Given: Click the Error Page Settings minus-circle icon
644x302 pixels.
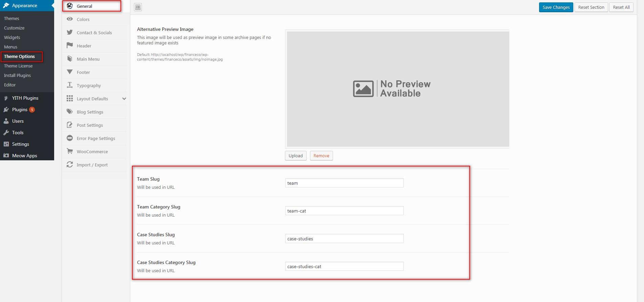Looking at the screenshot, I should coord(70,138).
